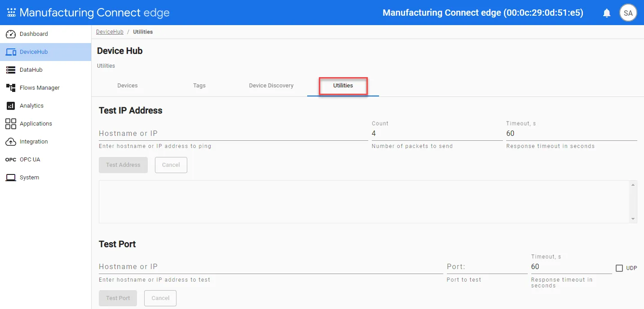Click Test Port Timeout field

(572, 267)
